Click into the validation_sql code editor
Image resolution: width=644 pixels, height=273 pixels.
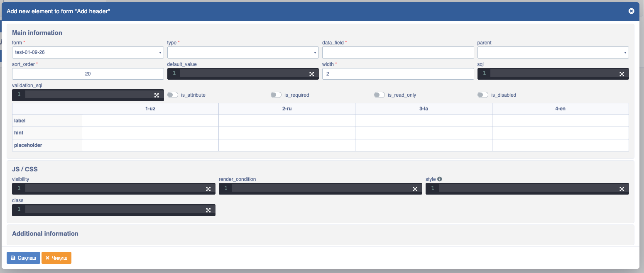88,95
